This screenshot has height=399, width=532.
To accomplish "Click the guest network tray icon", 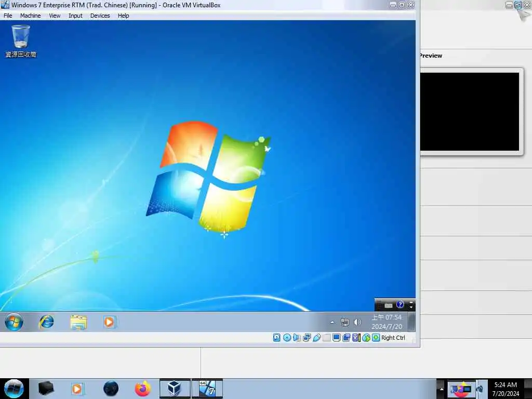I will tap(345, 322).
